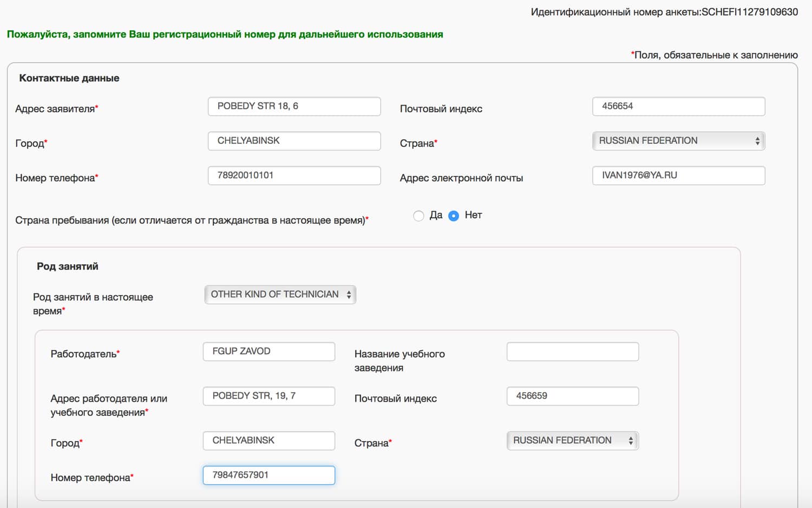Image resolution: width=812 pixels, height=508 pixels.
Task: Open the employer country dropdown
Action: click(x=572, y=441)
